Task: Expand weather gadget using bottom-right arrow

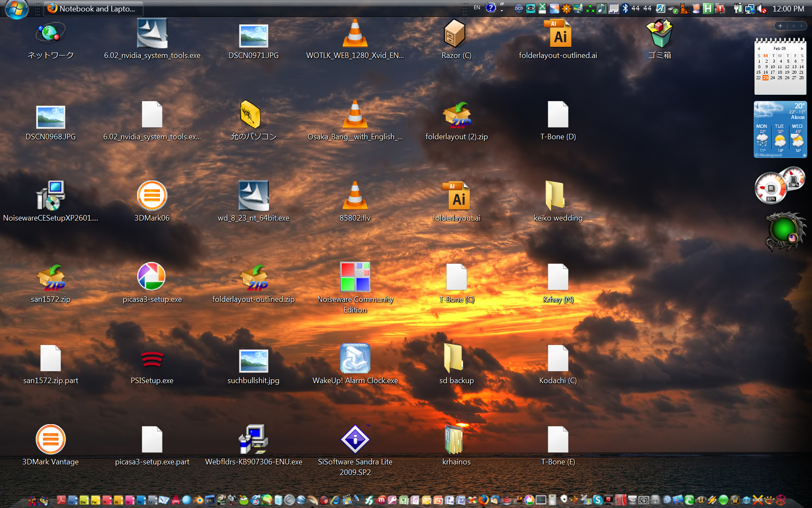Action: click(x=804, y=155)
